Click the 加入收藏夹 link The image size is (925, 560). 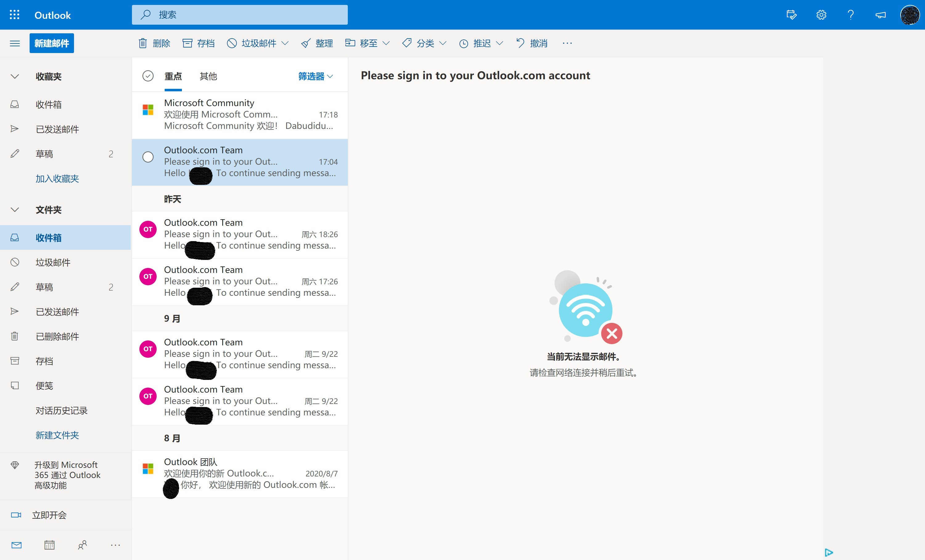point(57,179)
